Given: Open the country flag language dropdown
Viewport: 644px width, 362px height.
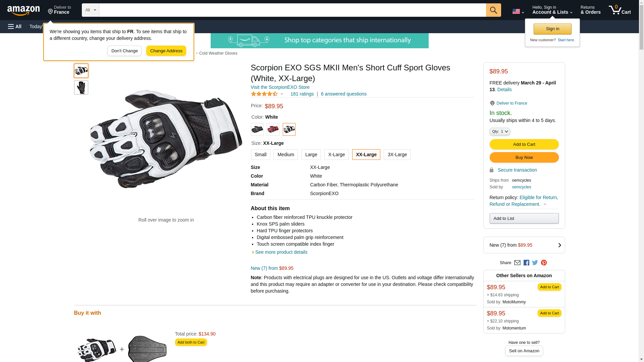Looking at the screenshot, I should [518, 11].
